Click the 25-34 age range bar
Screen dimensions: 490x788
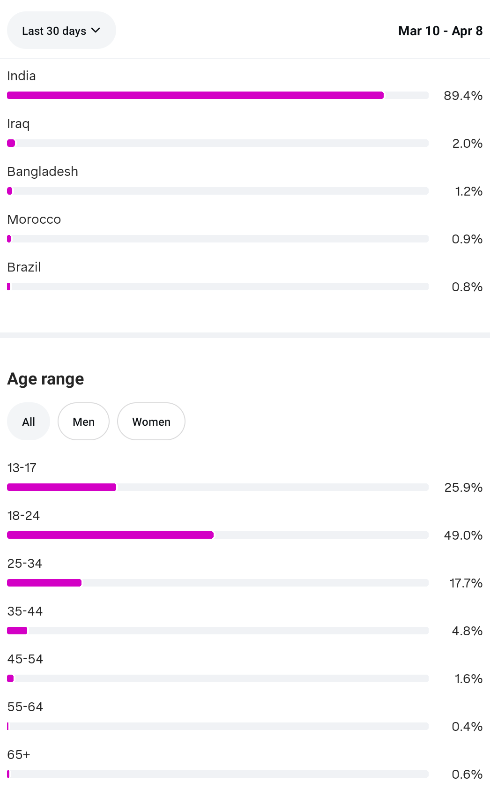click(218, 583)
